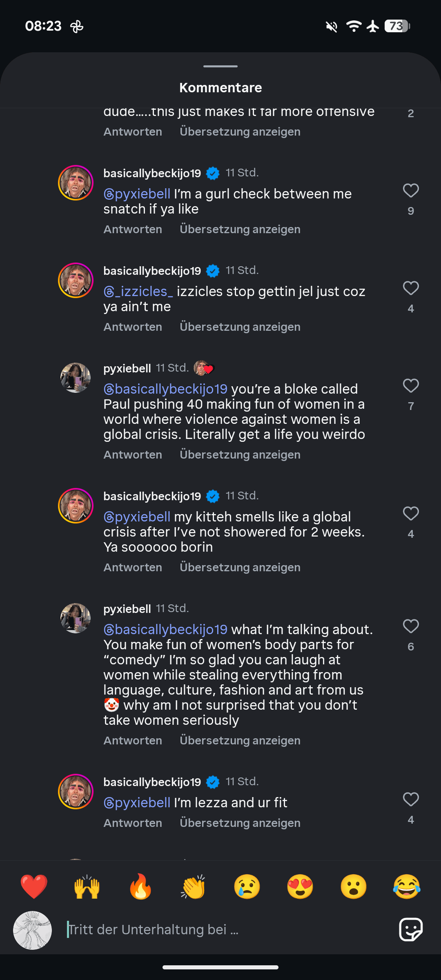Like pyxiebell's "bloke called Paul" comment

(x=411, y=386)
